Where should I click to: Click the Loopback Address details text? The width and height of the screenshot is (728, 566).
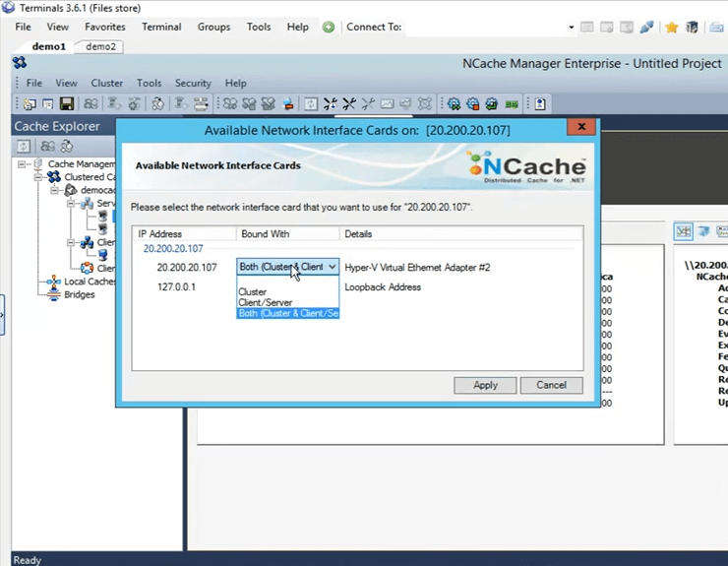[x=383, y=287]
